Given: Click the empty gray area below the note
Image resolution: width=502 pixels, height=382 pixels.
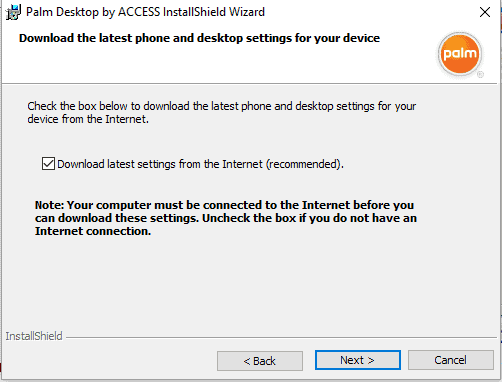Looking at the screenshot, I should pyautogui.click(x=249, y=283).
